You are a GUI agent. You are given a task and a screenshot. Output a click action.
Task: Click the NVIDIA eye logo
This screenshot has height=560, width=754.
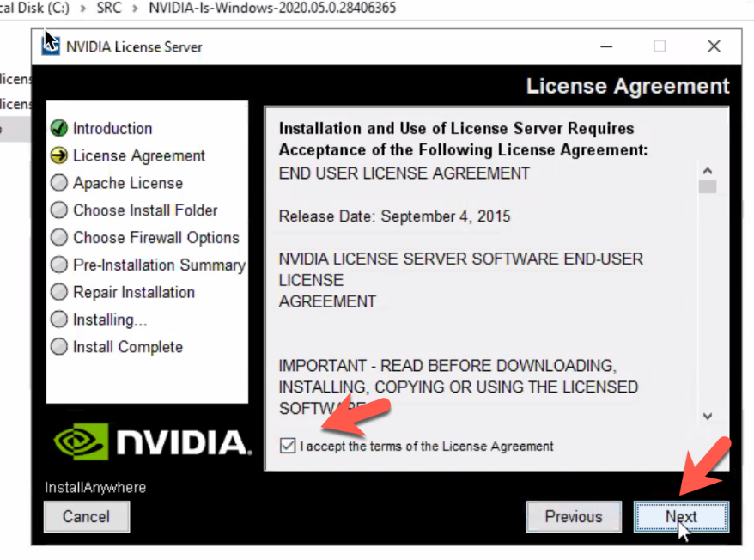coord(81,441)
